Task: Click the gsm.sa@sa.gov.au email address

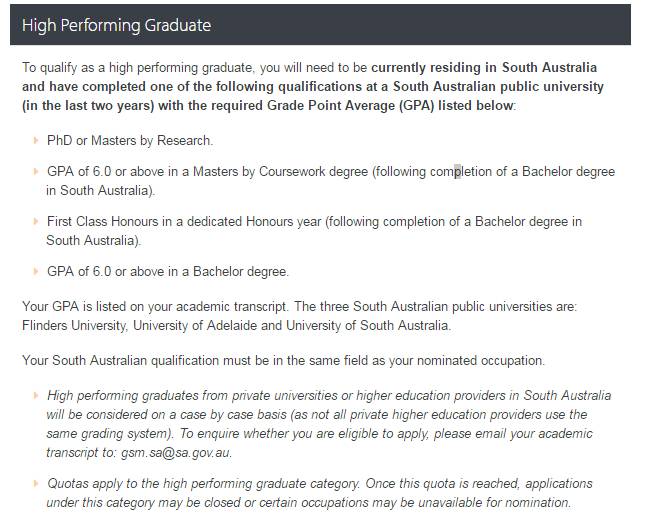Action: 176,452
